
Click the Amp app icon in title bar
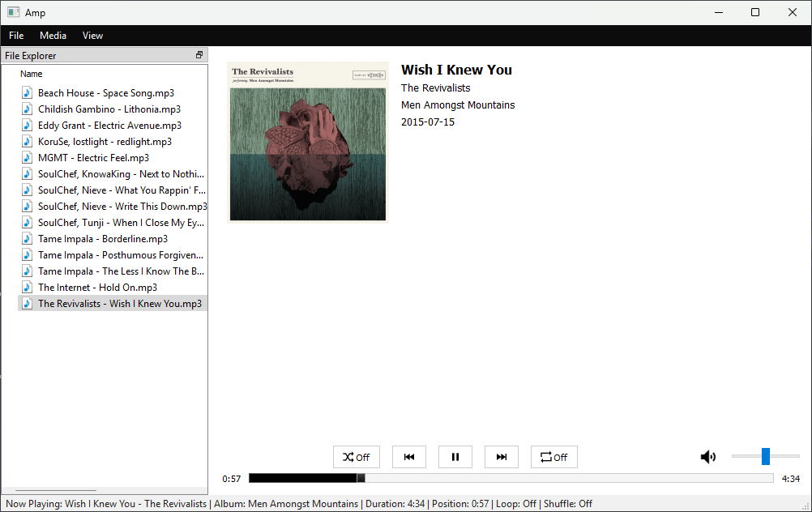tap(14, 12)
